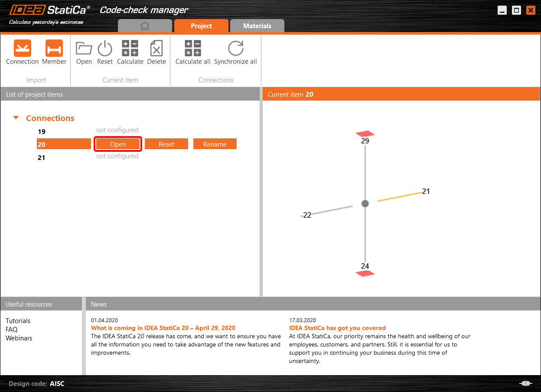The width and height of the screenshot is (541, 392).
Task: Close the Code-check manager window
Action: pyautogui.click(x=531, y=10)
